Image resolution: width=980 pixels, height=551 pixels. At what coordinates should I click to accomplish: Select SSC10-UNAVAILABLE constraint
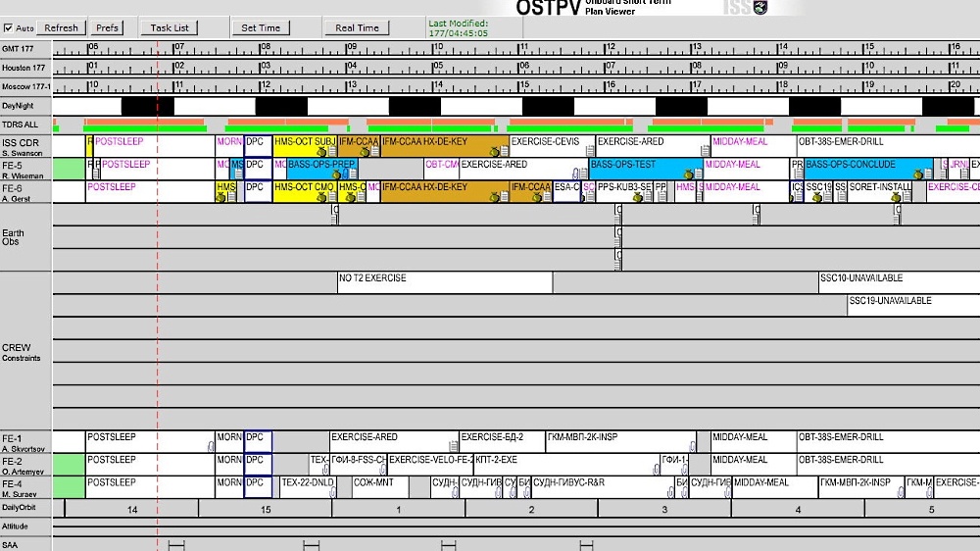pos(900,282)
